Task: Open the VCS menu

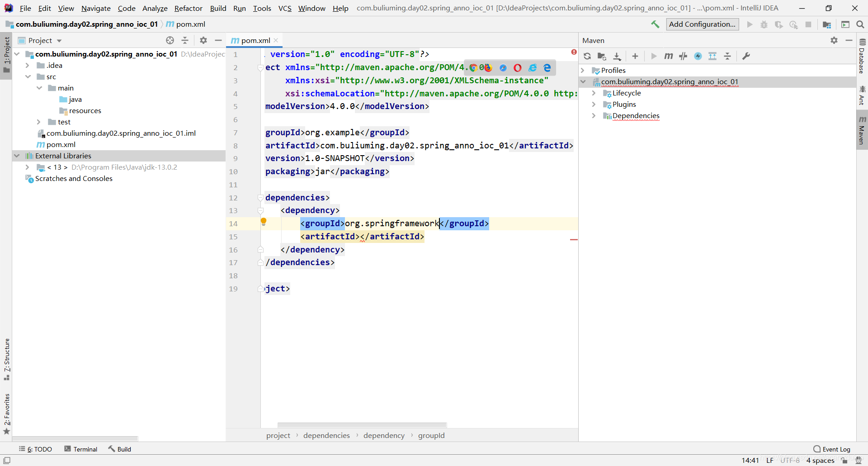Action: (x=285, y=8)
